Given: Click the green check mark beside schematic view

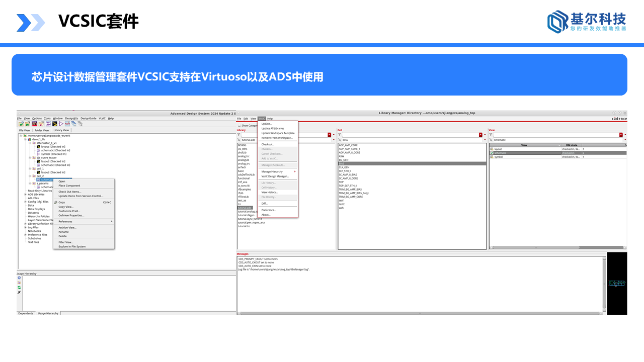Looking at the screenshot, I should (x=492, y=153).
